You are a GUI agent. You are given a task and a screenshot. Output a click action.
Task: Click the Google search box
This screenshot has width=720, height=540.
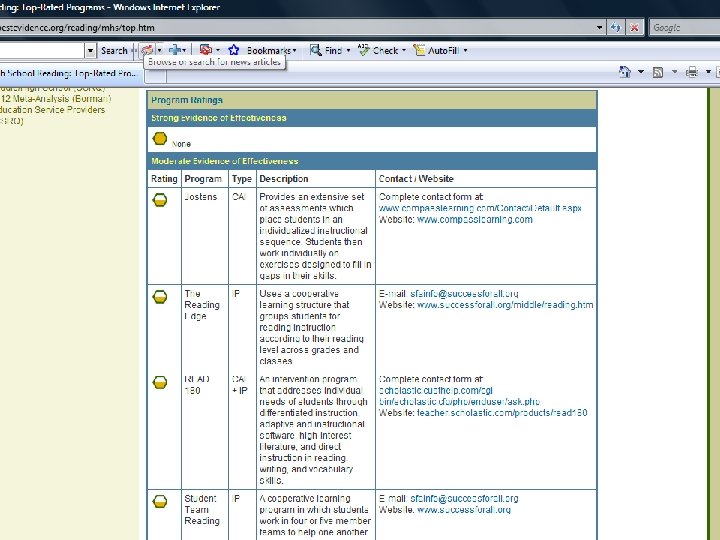click(685, 28)
